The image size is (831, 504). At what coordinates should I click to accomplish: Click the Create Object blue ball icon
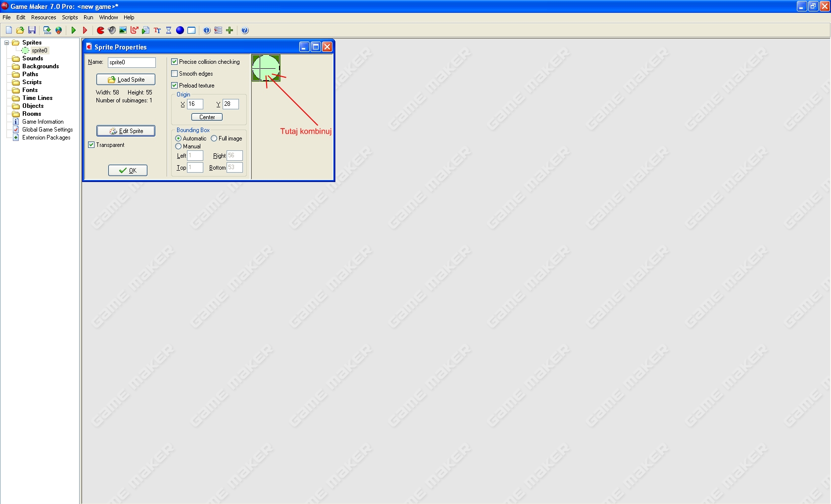pyautogui.click(x=180, y=30)
